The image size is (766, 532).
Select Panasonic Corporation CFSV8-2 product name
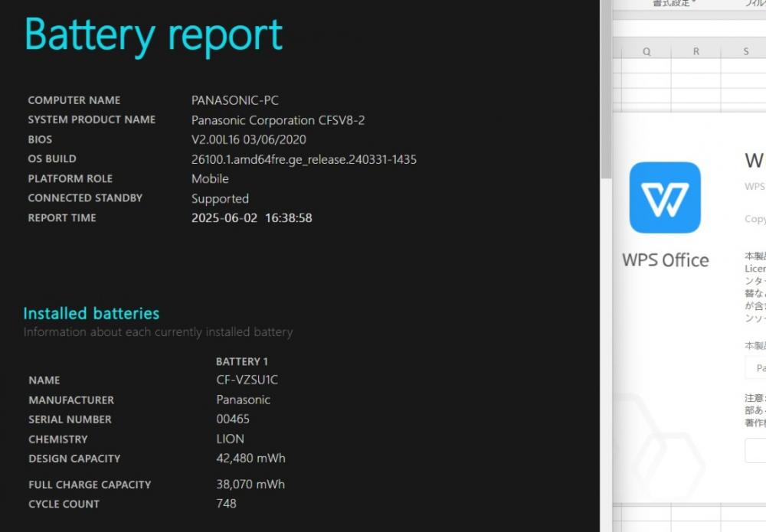tap(278, 120)
